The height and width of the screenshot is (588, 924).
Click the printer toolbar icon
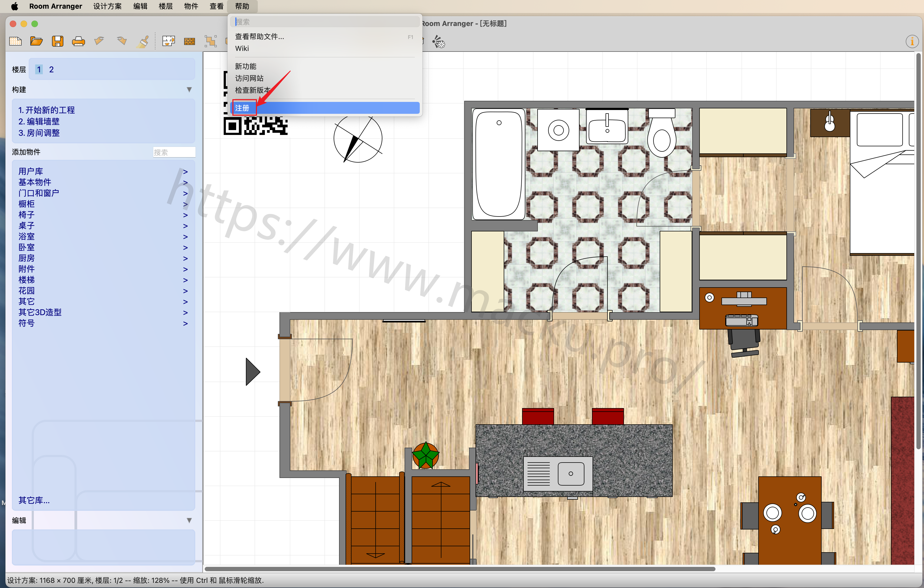pyautogui.click(x=79, y=41)
